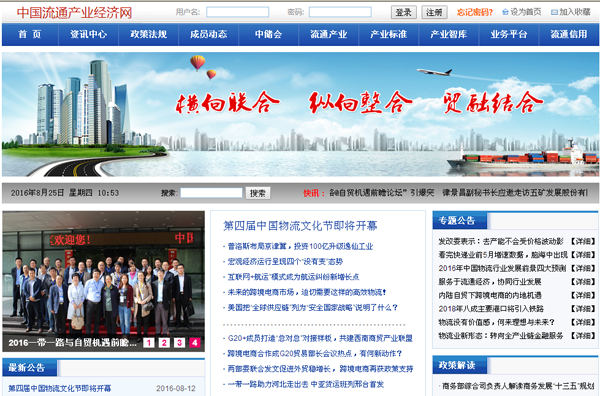Open the 流通产业 navigation tab

(x=329, y=34)
